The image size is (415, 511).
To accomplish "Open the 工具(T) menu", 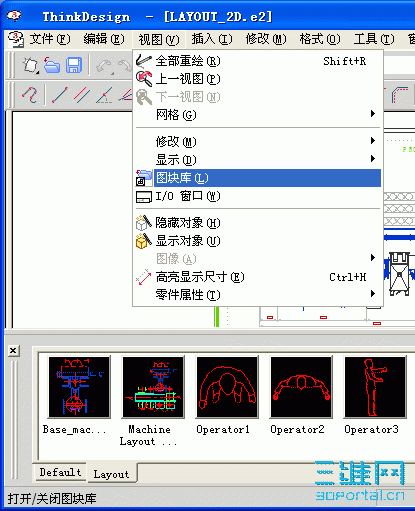I will 374,39.
